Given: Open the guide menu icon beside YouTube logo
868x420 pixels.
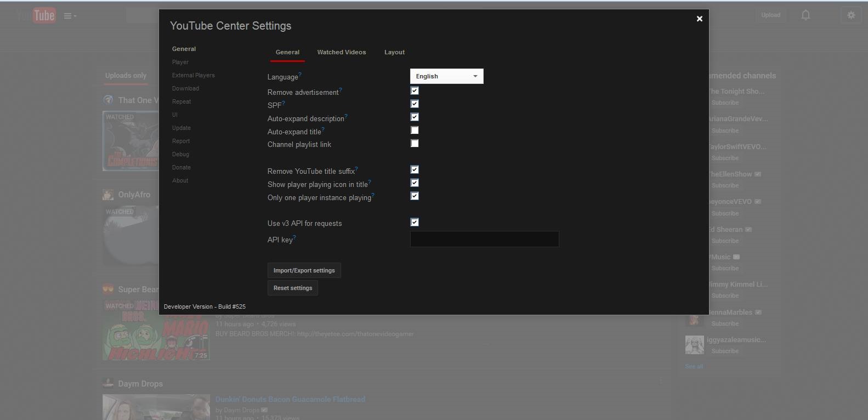Looking at the screenshot, I should pos(70,16).
